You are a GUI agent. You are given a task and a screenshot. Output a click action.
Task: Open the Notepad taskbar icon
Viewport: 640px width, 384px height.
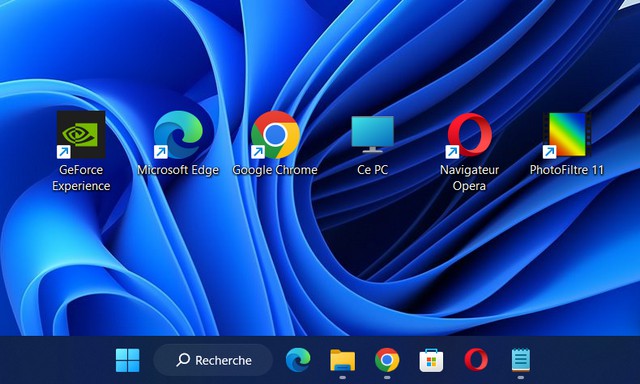coord(521,360)
